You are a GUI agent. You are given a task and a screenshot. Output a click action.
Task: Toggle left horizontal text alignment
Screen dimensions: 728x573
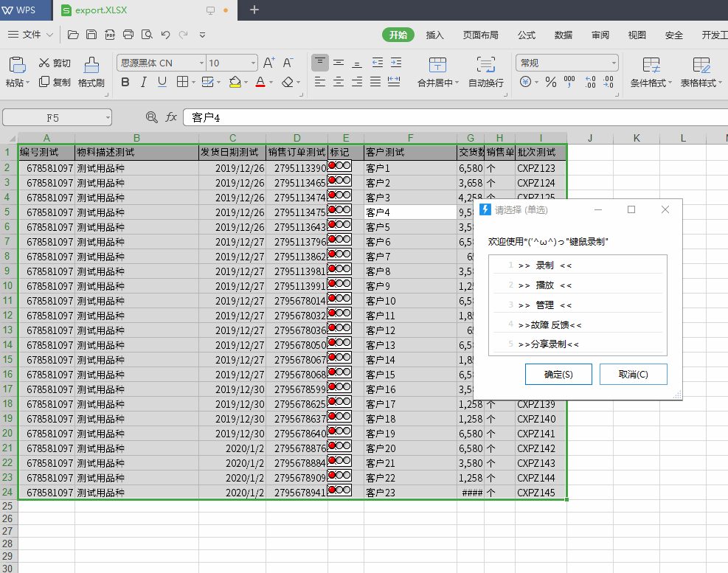click(x=320, y=82)
